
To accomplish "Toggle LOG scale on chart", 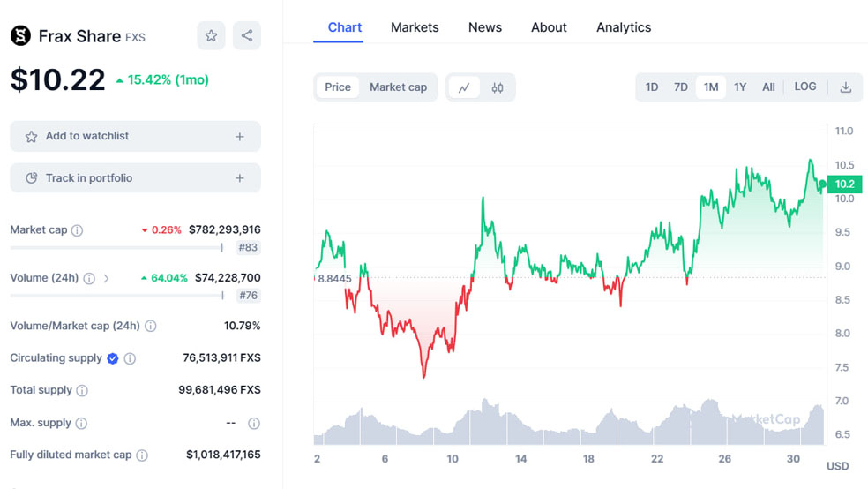I will tap(804, 87).
